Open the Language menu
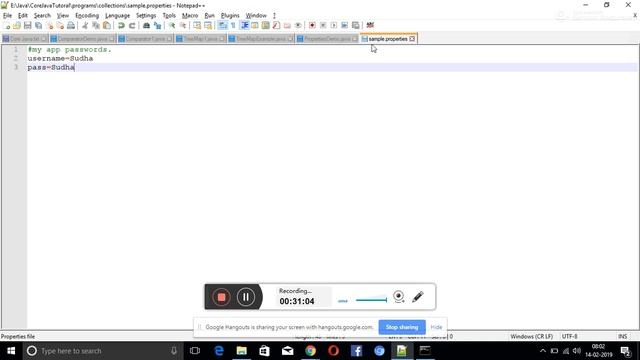The image size is (640, 360). click(x=118, y=16)
